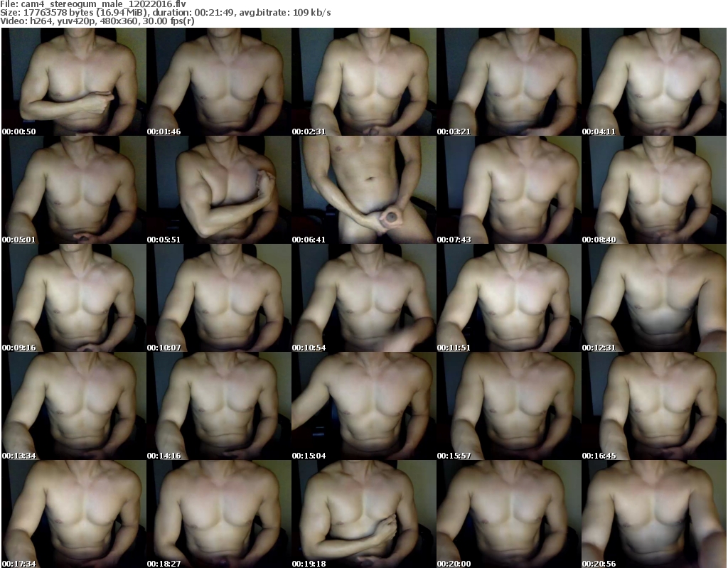
Task: Click the 'avg.bitrate: 109 kb/s' text
Action: (285, 13)
